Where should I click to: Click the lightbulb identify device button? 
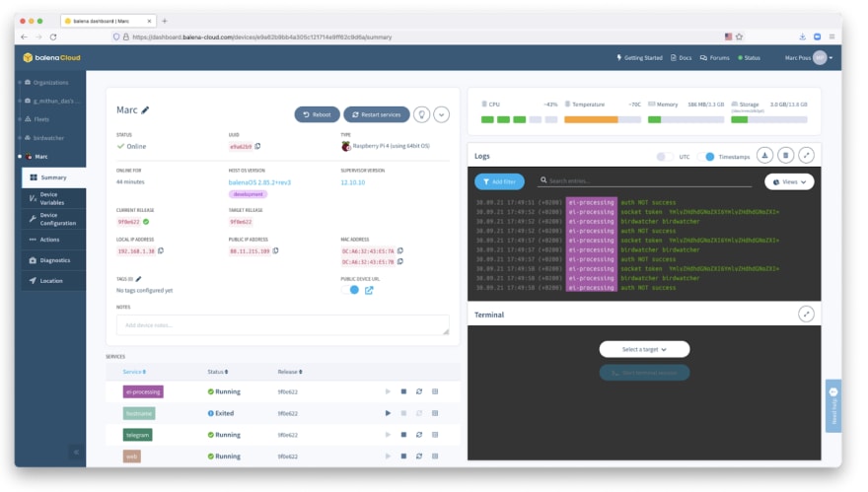(x=422, y=114)
